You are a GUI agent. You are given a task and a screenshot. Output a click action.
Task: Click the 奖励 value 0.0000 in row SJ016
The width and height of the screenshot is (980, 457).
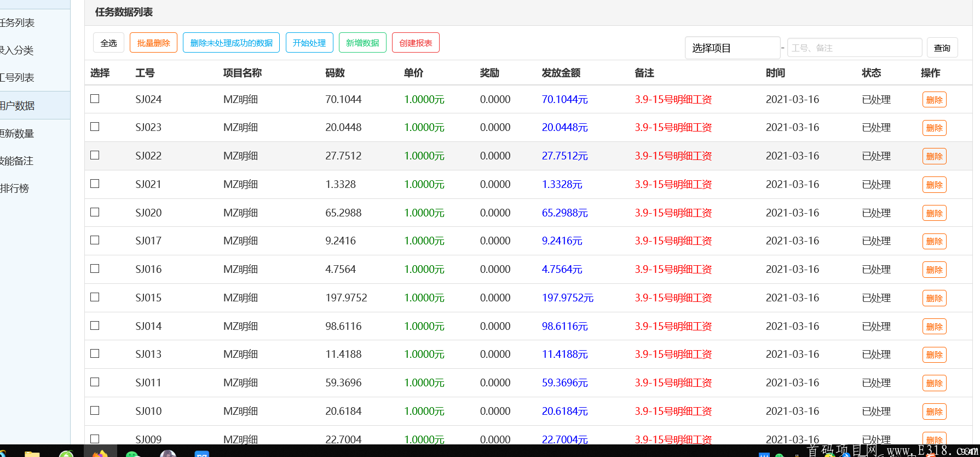495,269
